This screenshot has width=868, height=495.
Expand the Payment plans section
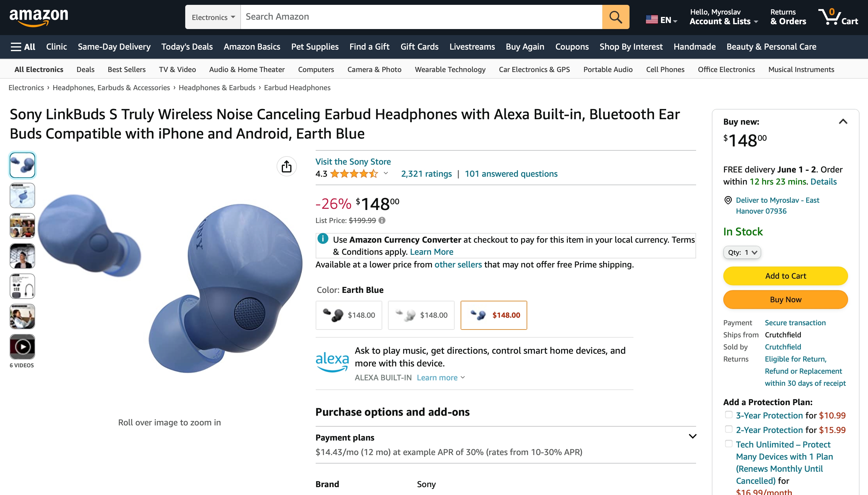(692, 436)
